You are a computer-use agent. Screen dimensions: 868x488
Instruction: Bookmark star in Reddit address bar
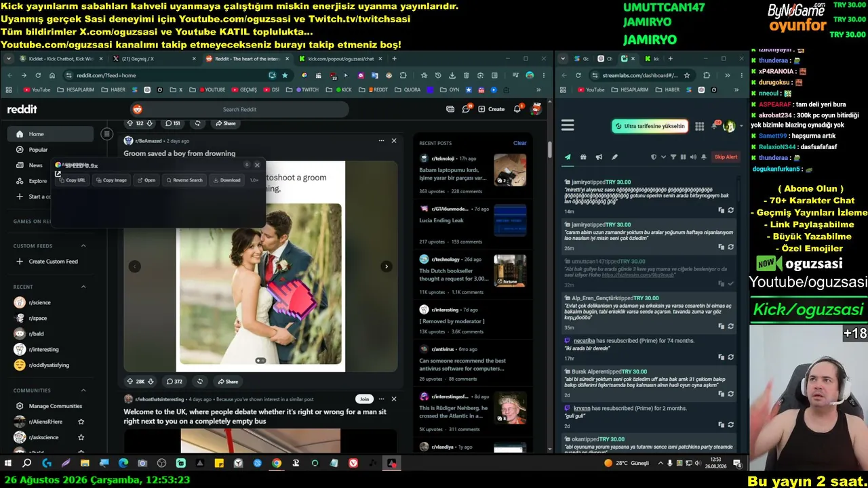285,75
